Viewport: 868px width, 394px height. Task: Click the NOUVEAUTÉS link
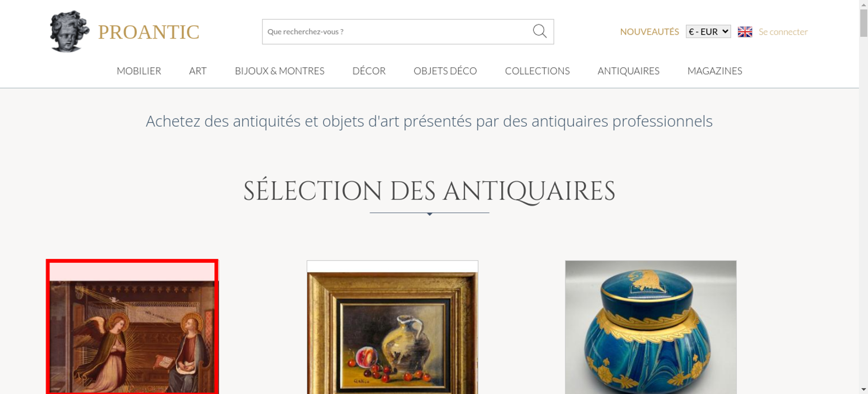tap(649, 32)
